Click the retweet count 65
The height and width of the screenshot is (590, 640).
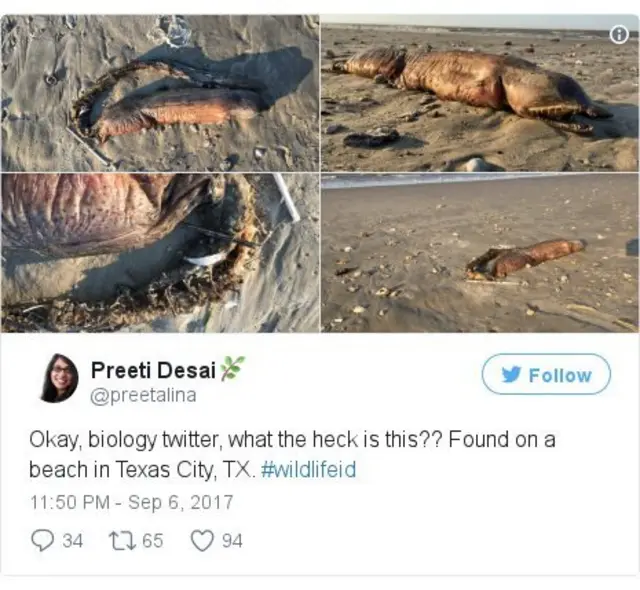pos(152,541)
